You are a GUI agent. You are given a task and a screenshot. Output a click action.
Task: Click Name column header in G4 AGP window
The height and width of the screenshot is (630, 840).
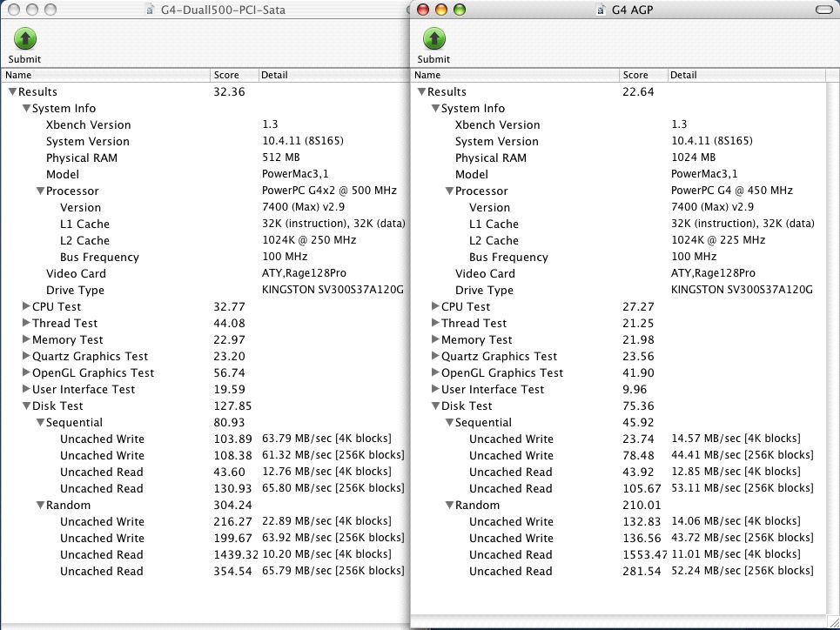515,76
